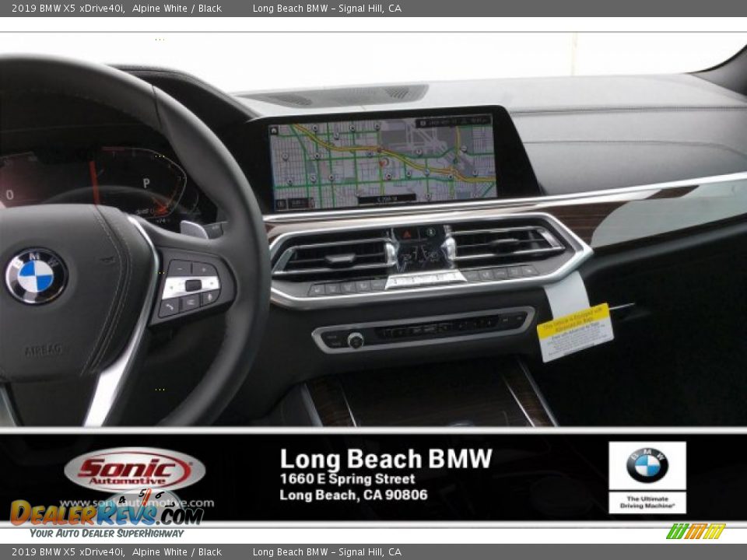Adjust the volume knob on the audio panel
This screenshot has height=560, width=747.
pos(355,338)
